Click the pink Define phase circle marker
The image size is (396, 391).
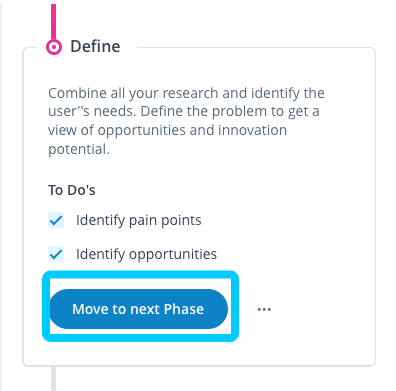pos(54,47)
